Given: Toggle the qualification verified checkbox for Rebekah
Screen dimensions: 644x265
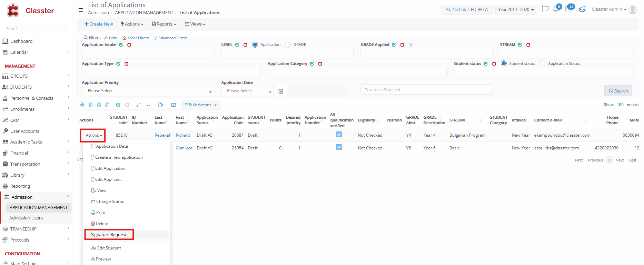Looking at the screenshot, I should click(x=339, y=135).
